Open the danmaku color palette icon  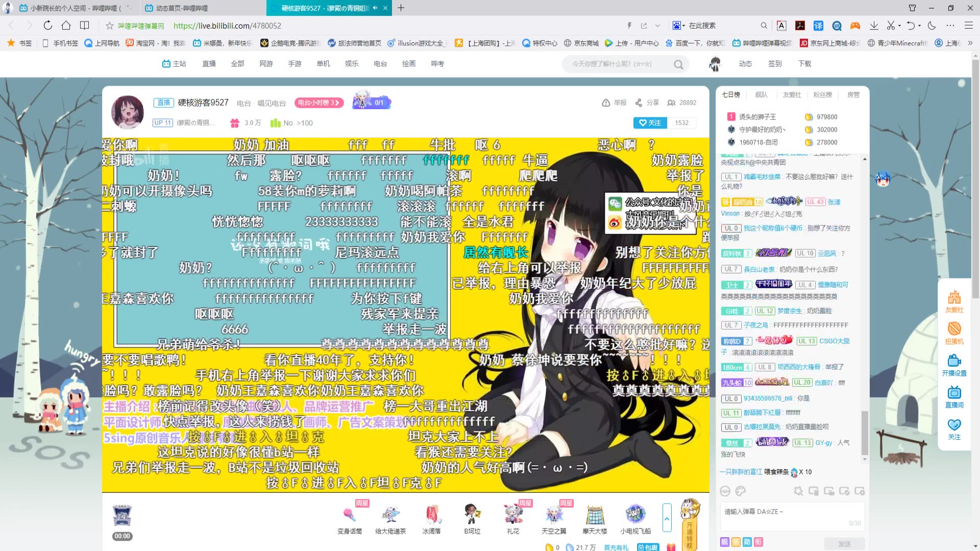[741, 491]
